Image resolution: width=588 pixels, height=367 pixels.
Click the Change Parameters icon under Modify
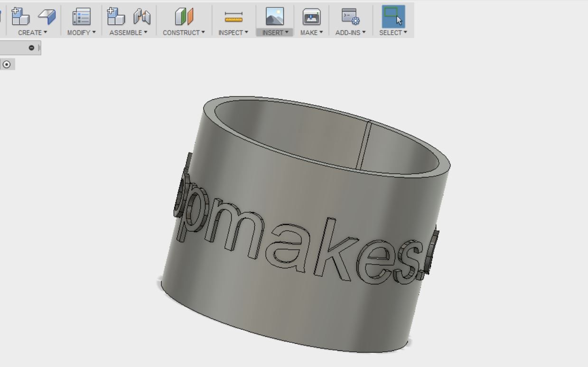[x=81, y=15]
